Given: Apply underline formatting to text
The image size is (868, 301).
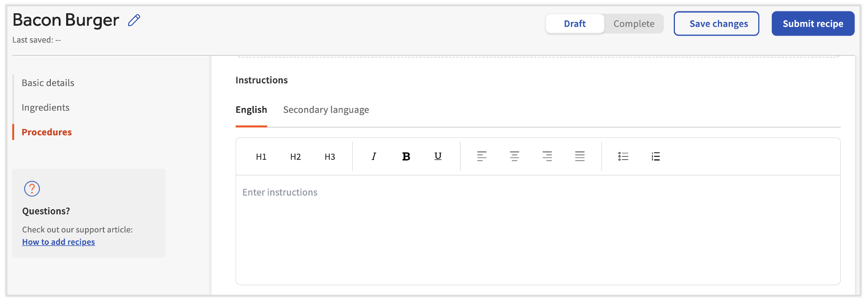Looking at the screenshot, I should pyautogui.click(x=438, y=156).
